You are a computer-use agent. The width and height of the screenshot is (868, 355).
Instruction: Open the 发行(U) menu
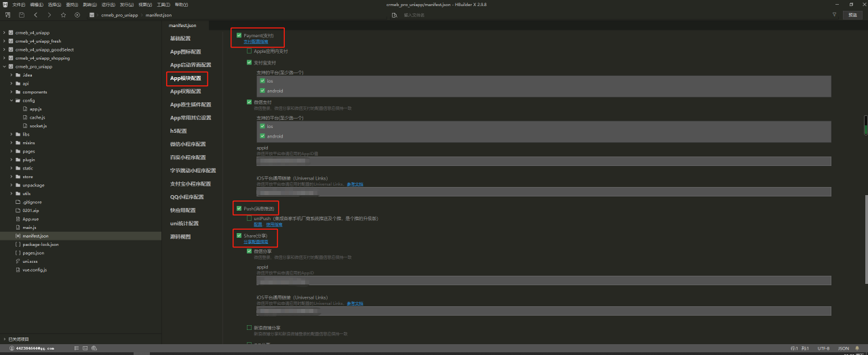[127, 4]
